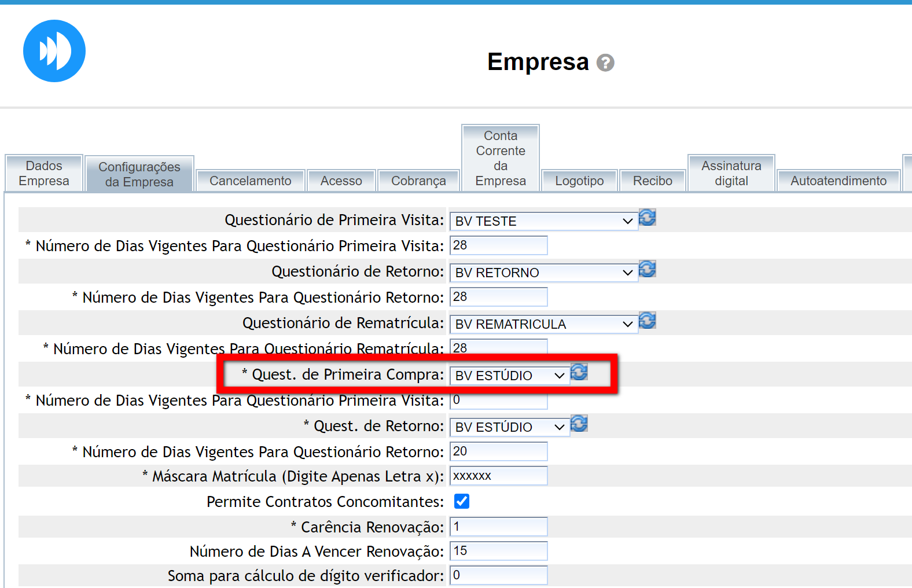Go to the Cobrança tab
The height and width of the screenshot is (588, 912).
(x=418, y=181)
